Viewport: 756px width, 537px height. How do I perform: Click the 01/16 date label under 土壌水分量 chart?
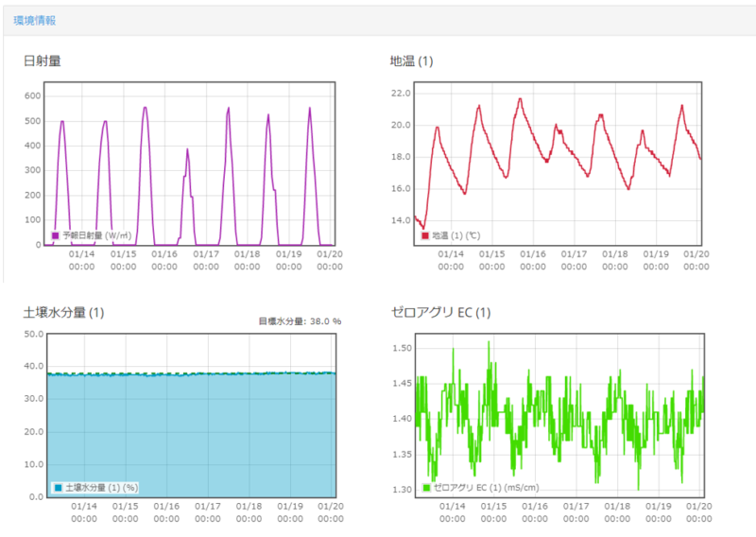pos(166,506)
